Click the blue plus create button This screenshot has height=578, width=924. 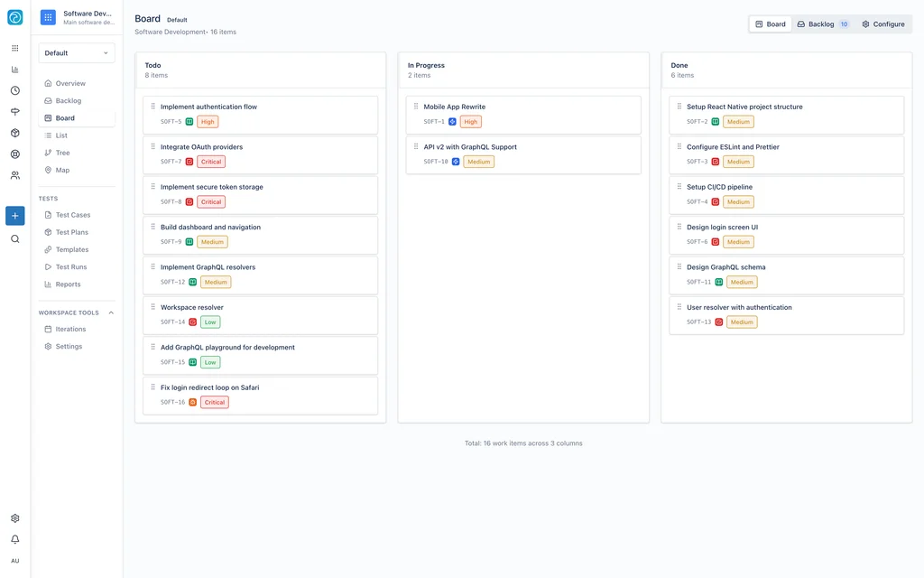click(14, 216)
